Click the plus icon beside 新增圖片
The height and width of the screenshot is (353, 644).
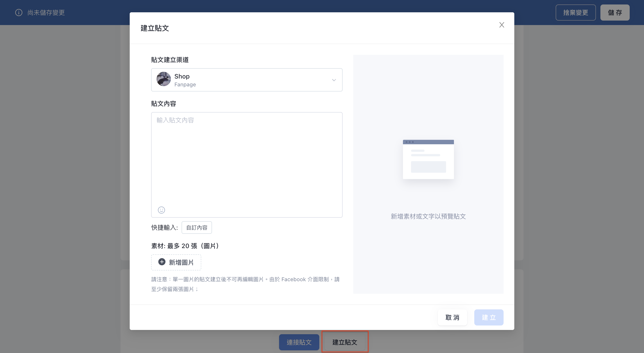pyautogui.click(x=162, y=262)
